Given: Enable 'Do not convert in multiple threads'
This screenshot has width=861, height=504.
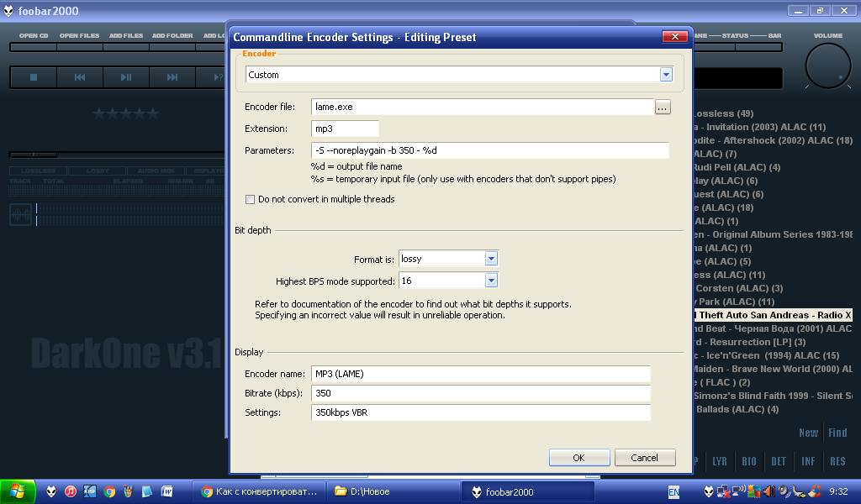Looking at the screenshot, I should click(x=250, y=200).
